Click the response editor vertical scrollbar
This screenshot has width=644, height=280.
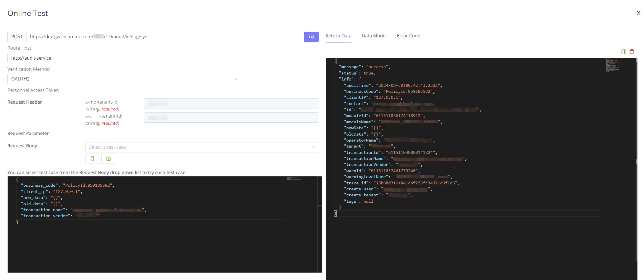(x=637, y=160)
